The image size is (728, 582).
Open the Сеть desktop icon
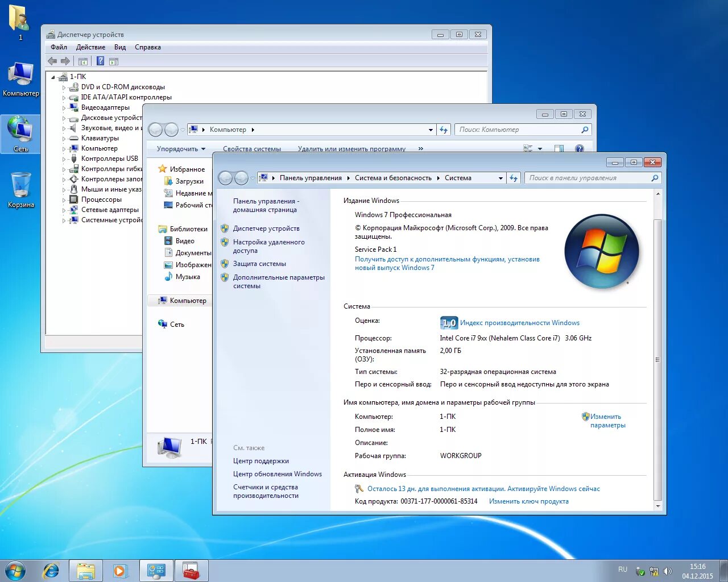(x=21, y=134)
